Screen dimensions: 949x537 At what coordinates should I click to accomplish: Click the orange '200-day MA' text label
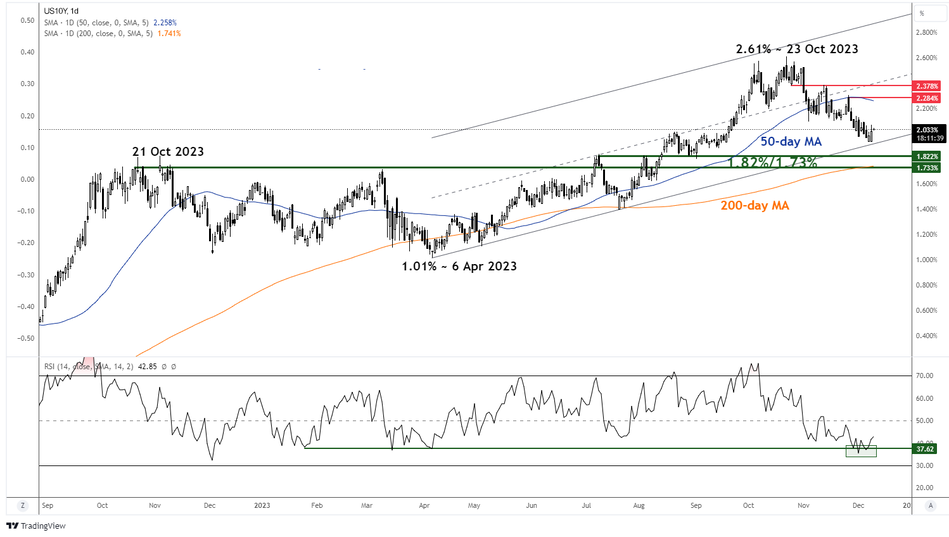click(753, 205)
